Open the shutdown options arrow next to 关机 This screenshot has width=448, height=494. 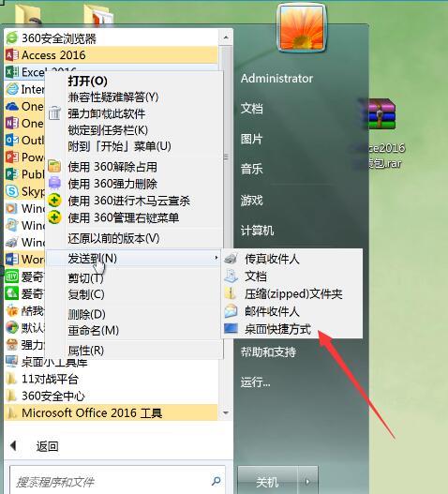click(307, 481)
